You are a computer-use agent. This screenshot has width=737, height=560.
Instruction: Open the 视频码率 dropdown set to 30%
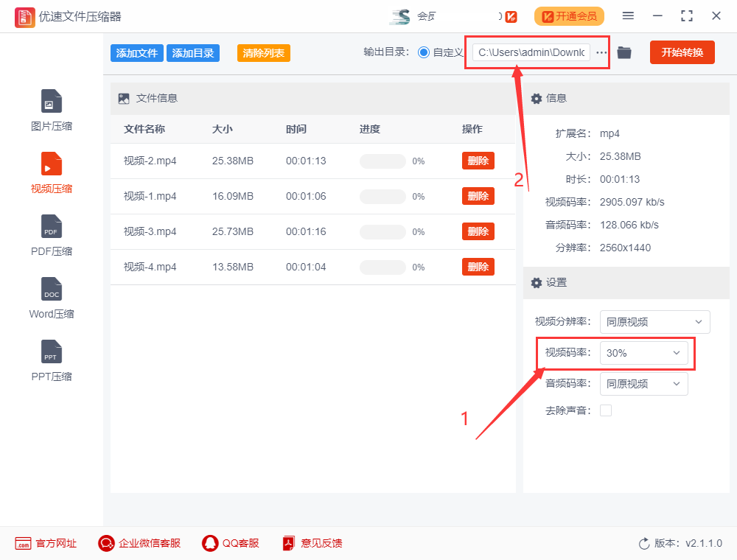(x=644, y=354)
